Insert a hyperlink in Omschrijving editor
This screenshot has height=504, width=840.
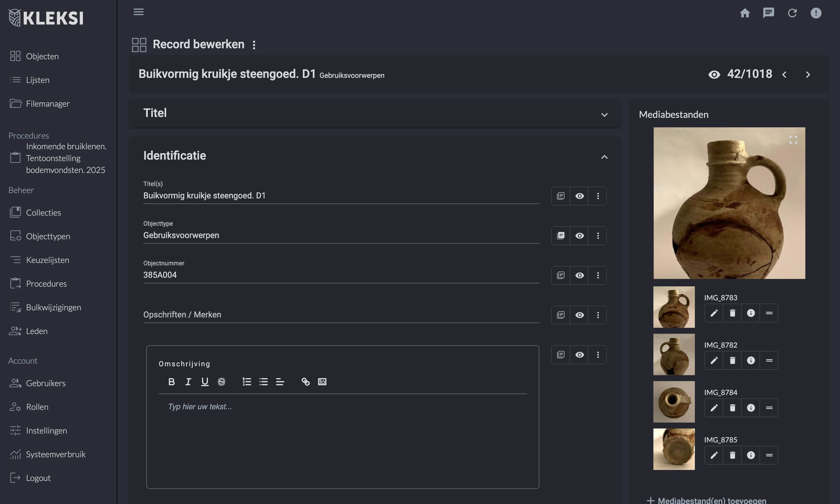pyautogui.click(x=305, y=382)
